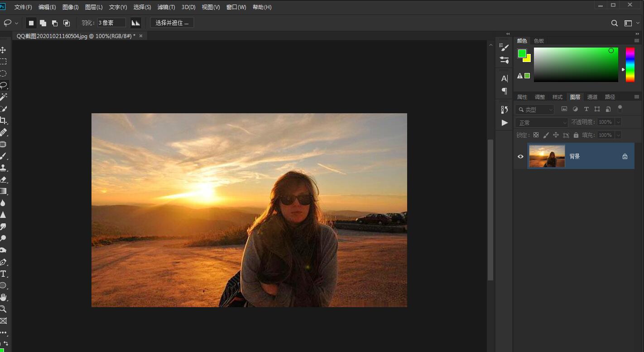Click the Add to selection icon
This screenshot has height=352, width=644.
coord(43,23)
